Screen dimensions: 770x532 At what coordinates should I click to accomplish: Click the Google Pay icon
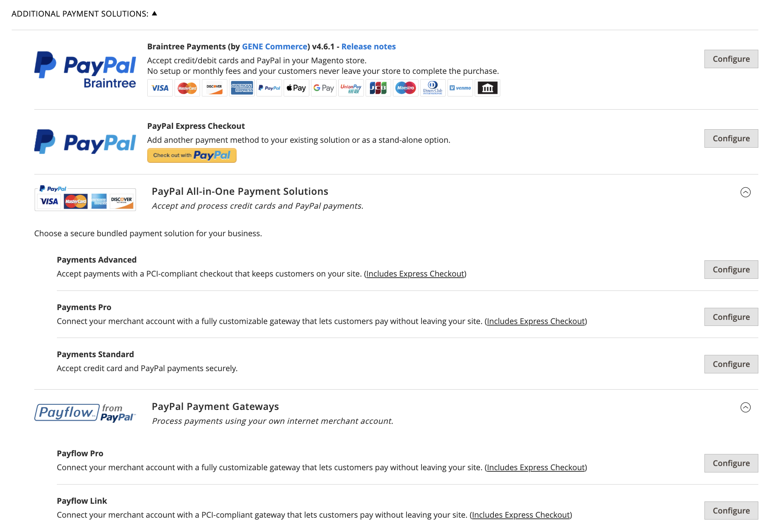coord(324,88)
